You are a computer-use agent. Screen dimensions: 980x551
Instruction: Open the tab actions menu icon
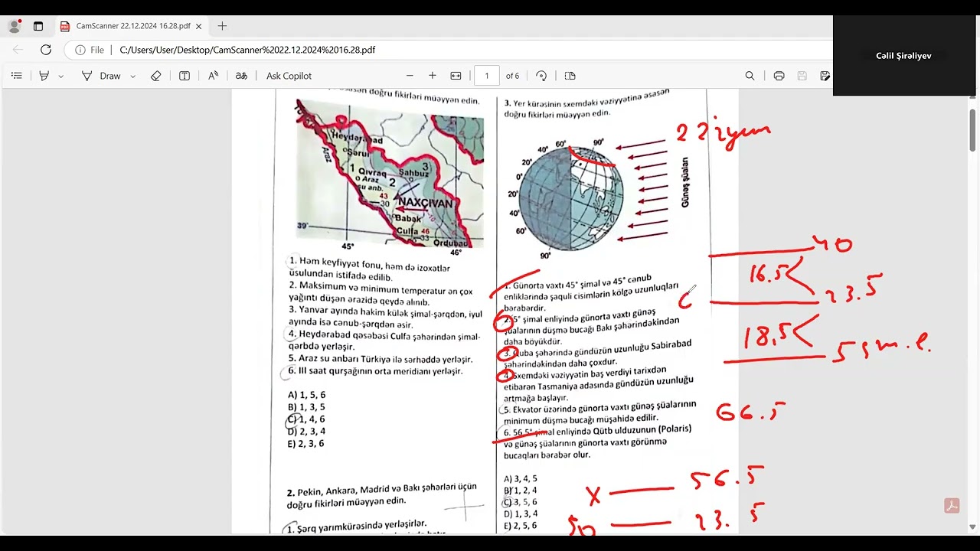[38, 26]
